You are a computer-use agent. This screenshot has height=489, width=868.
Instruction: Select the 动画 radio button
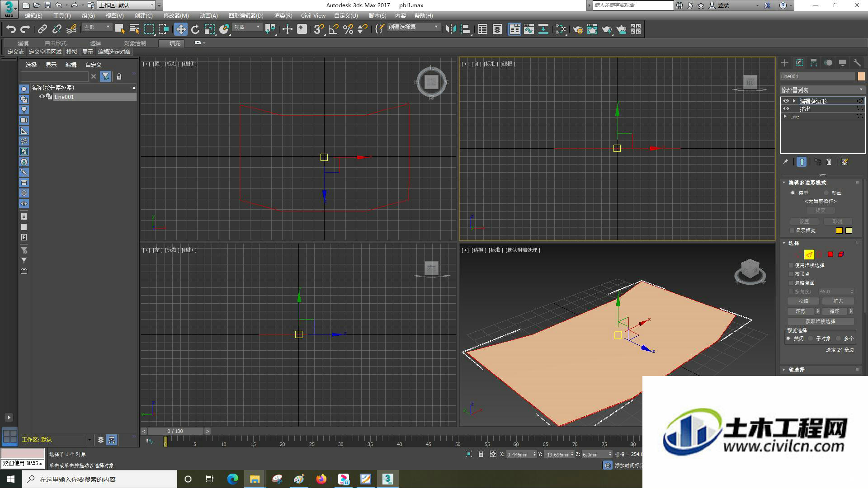pos(826,193)
